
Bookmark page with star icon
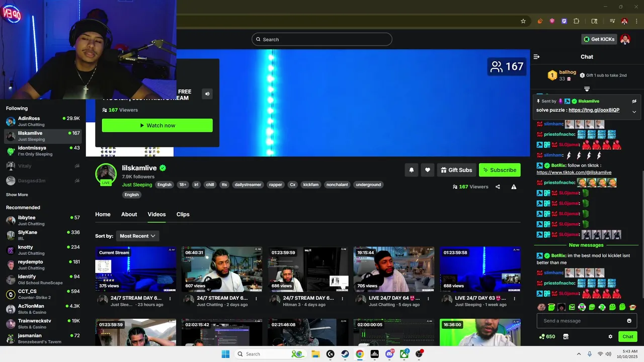[x=523, y=21]
